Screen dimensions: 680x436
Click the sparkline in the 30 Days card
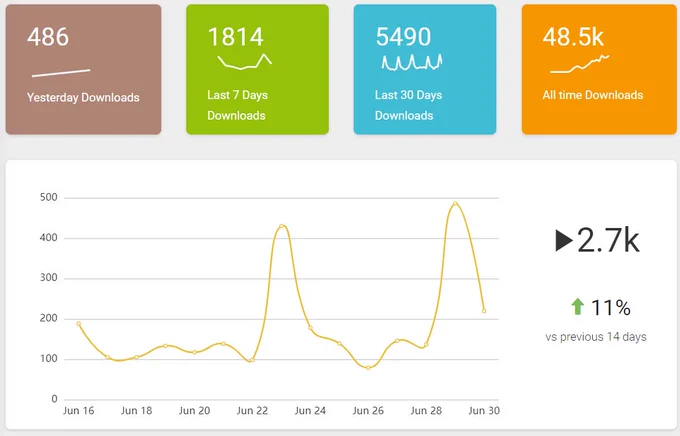[x=412, y=62]
